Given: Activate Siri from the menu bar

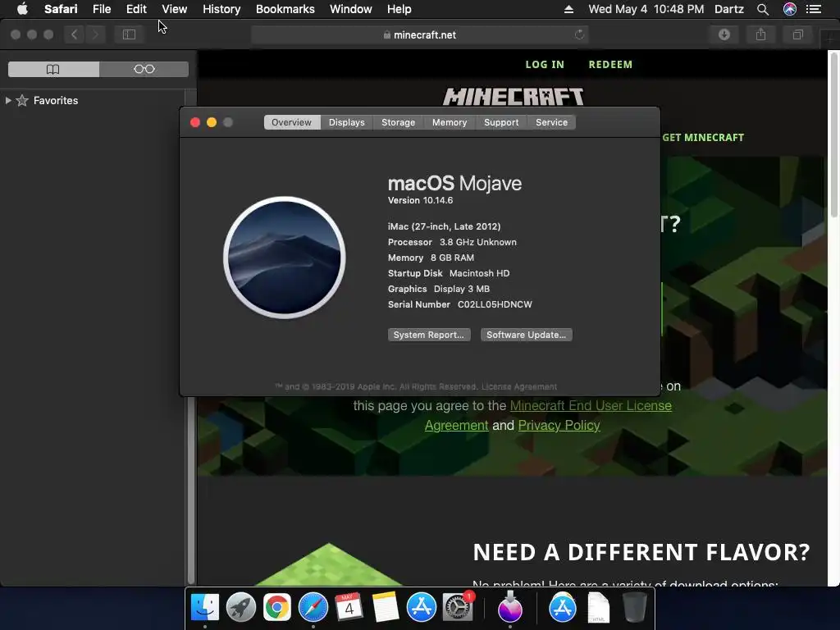Looking at the screenshot, I should (x=790, y=9).
